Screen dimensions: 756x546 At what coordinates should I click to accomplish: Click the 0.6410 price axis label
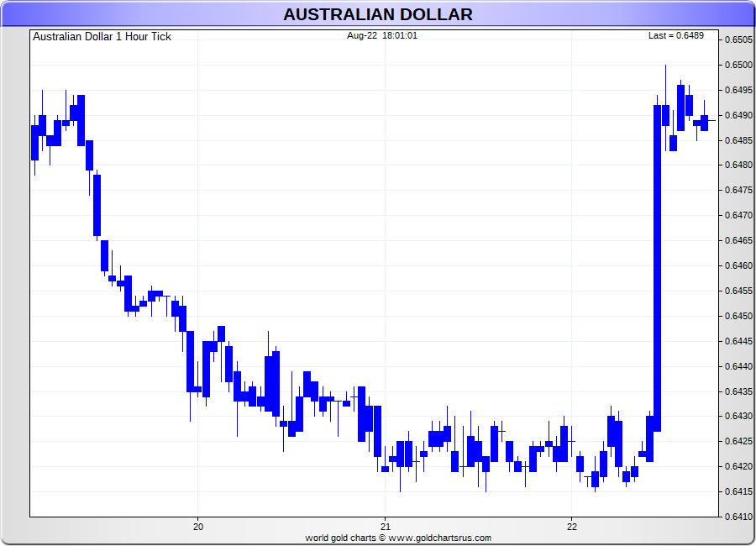(x=738, y=517)
